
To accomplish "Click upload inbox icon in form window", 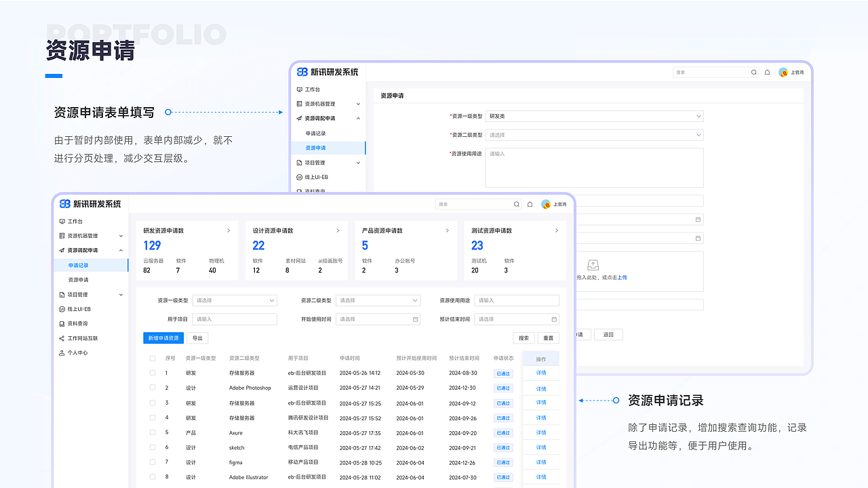I will coord(593,265).
